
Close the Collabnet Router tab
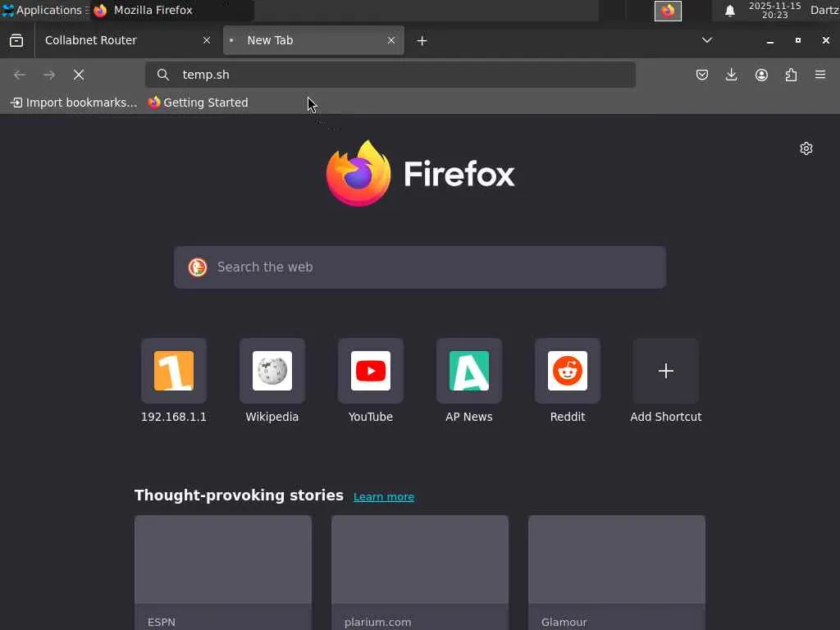(207, 40)
